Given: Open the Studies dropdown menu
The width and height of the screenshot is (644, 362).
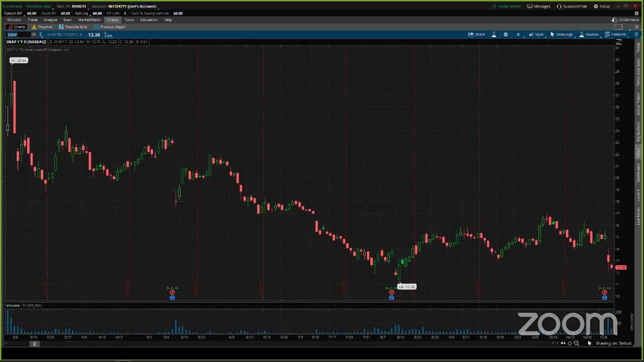Looking at the screenshot, I should (589, 34).
